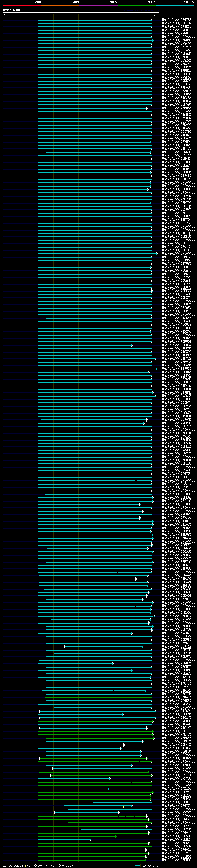Viewport: 197px width, 868px height.
Task: Select hit UniRef100_Q9XSU5
Action: coord(177,778)
